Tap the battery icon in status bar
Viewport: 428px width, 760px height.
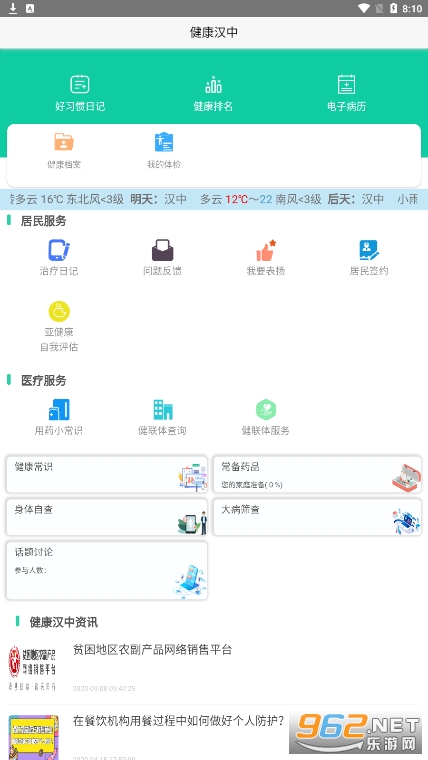pos(393,9)
